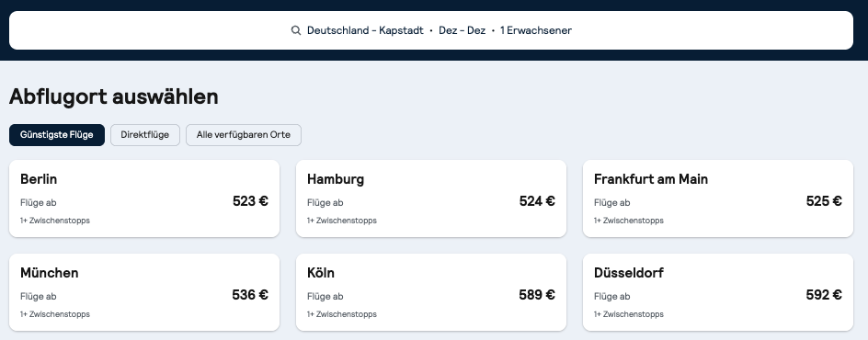This screenshot has width=868, height=340.
Task: Edit the Dez – Dez travel dates
Action: tap(462, 30)
